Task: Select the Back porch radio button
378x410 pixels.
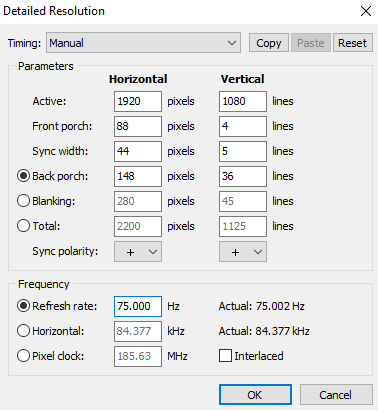Action: (23, 176)
